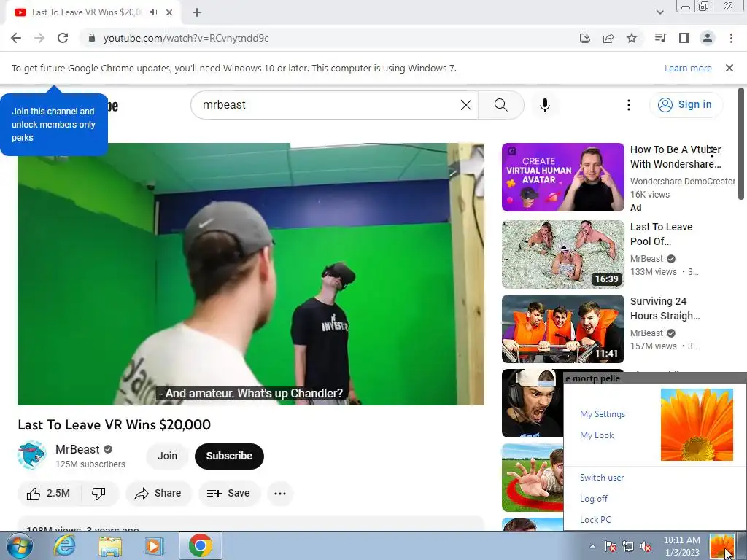
Task: Launch Internet Explorer from taskbar
Action: click(x=64, y=545)
